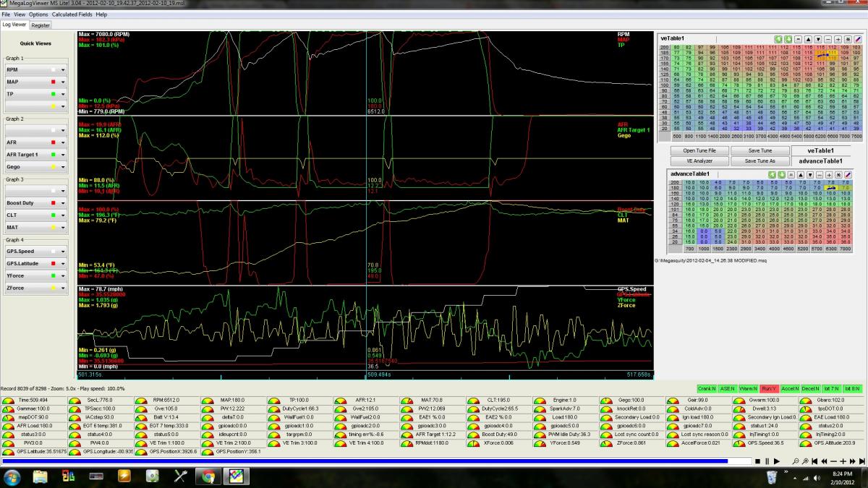The height and width of the screenshot is (488, 868).
Task: Click the VE Analyzer button
Action: [699, 160]
